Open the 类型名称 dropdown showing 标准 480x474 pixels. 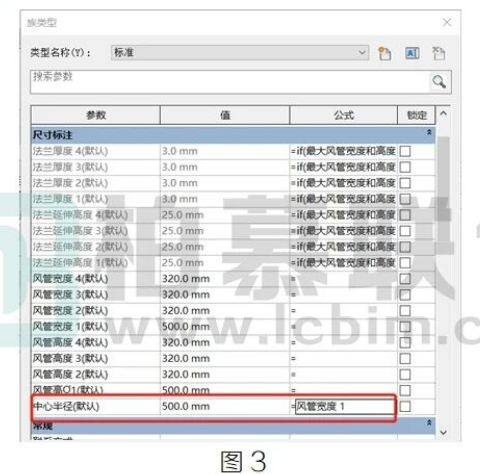click(x=240, y=53)
